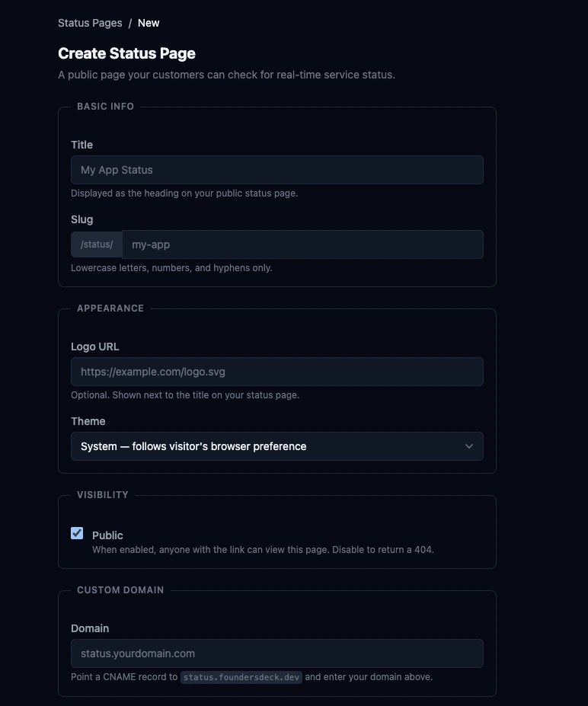The image size is (588, 706).
Task: Click the Create Status Page heading
Action: point(126,53)
